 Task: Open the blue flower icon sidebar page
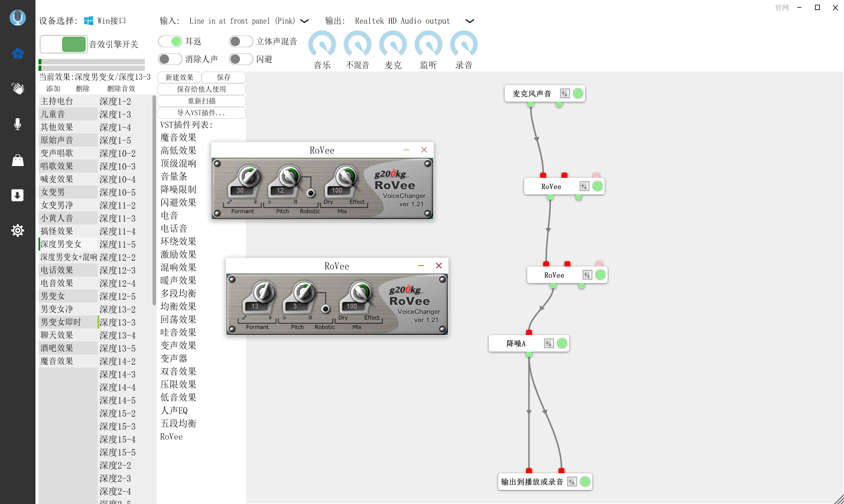click(x=18, y=54)
